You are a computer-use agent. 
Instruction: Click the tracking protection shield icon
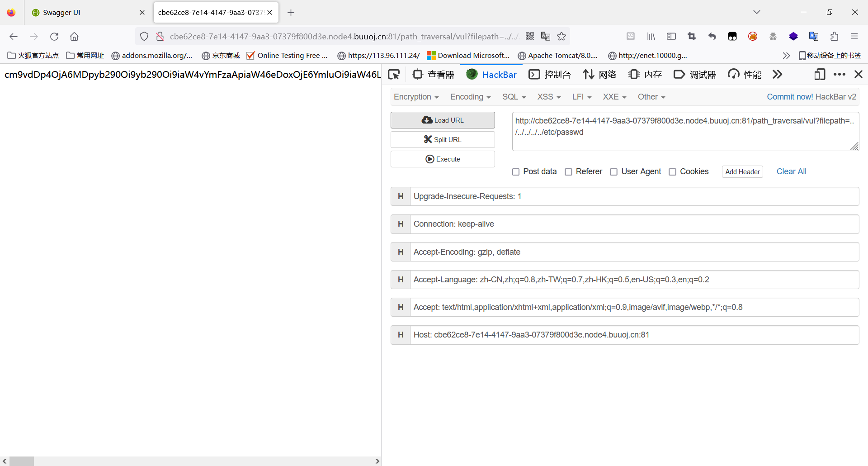click(144, 36)
